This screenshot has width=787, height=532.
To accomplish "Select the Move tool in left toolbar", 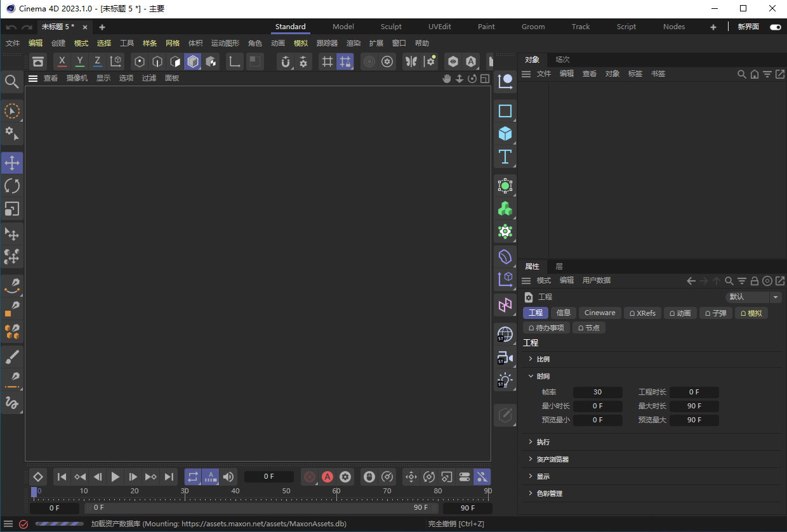I will click(12, 163).
